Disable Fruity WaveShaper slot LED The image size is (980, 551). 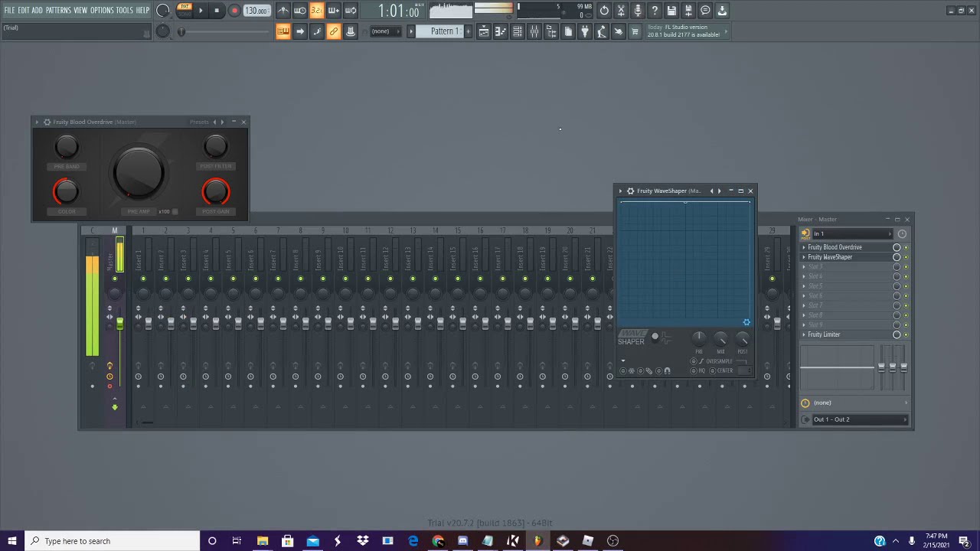(x=906, y=257)
